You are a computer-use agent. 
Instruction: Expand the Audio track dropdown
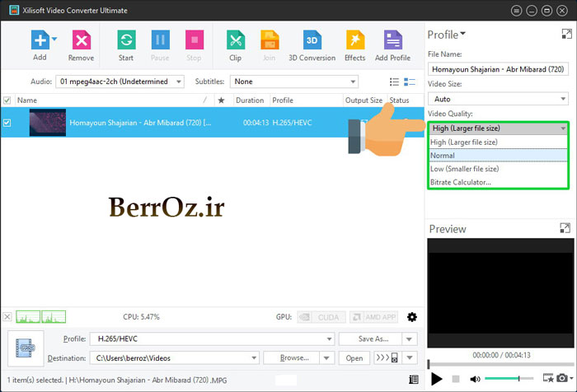(x=123, y=82)
